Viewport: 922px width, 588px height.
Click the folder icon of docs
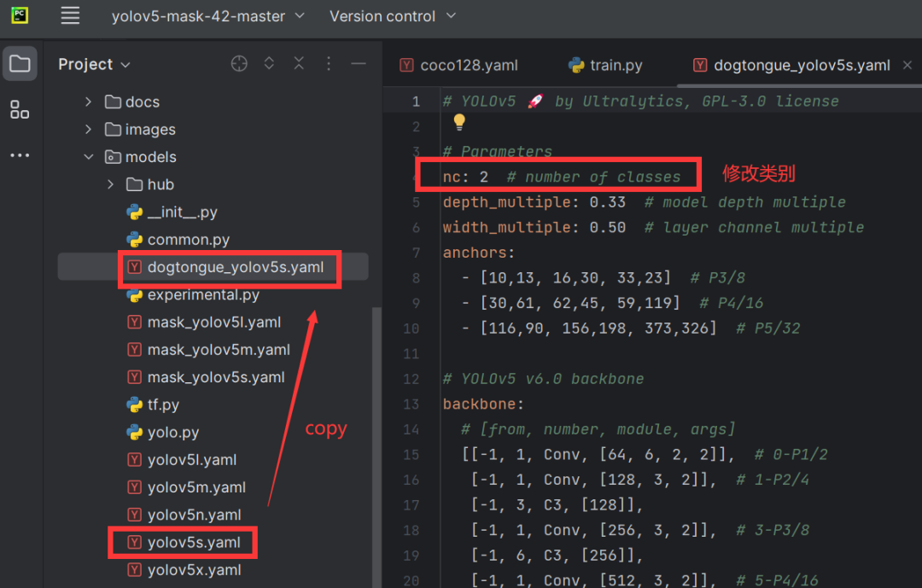pyautogui.click(x=113, y=102)
